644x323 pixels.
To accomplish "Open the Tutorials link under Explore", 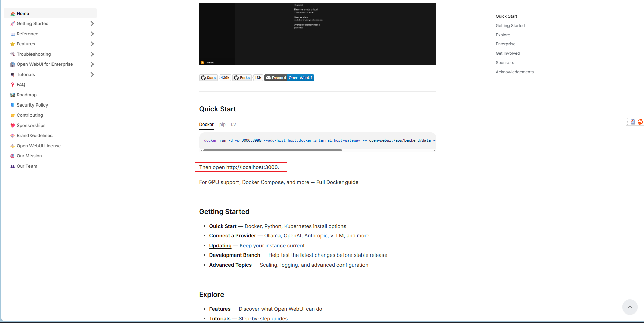I will [220, 319].
